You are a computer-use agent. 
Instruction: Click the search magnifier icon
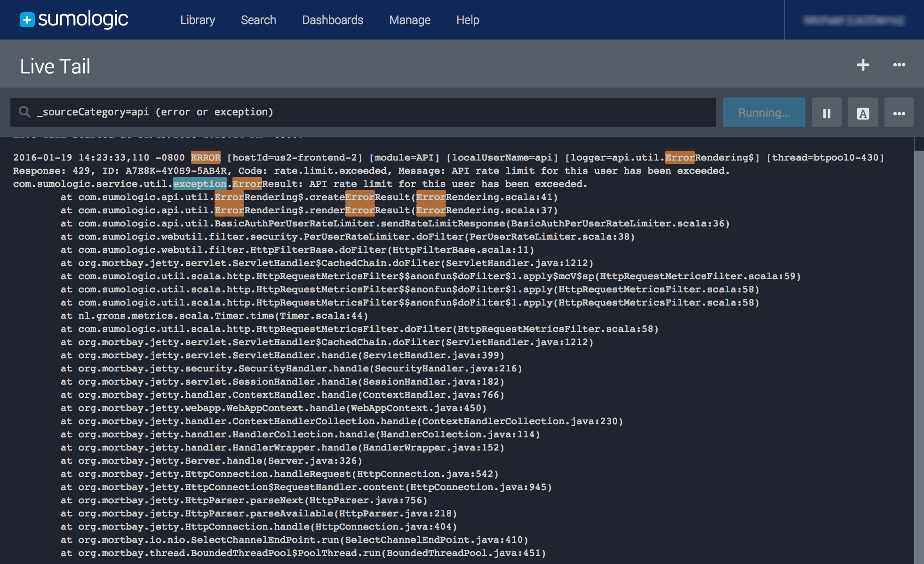(x=24, y=112)
